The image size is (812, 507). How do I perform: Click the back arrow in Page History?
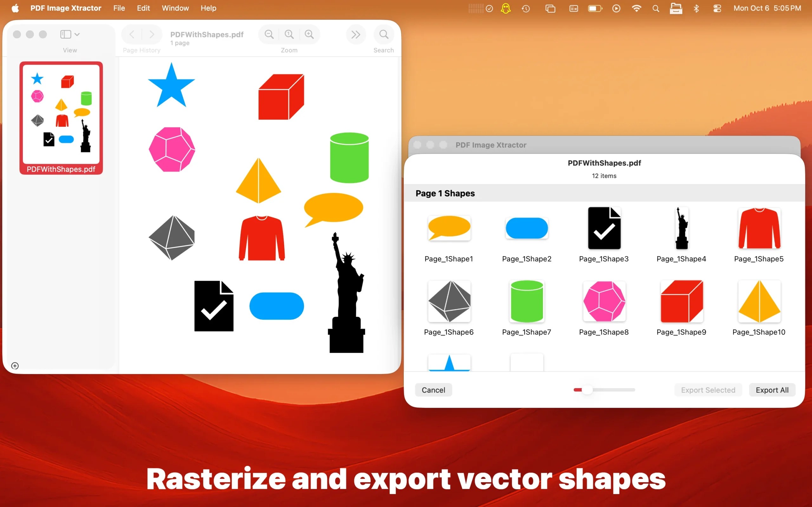[132, 34]
